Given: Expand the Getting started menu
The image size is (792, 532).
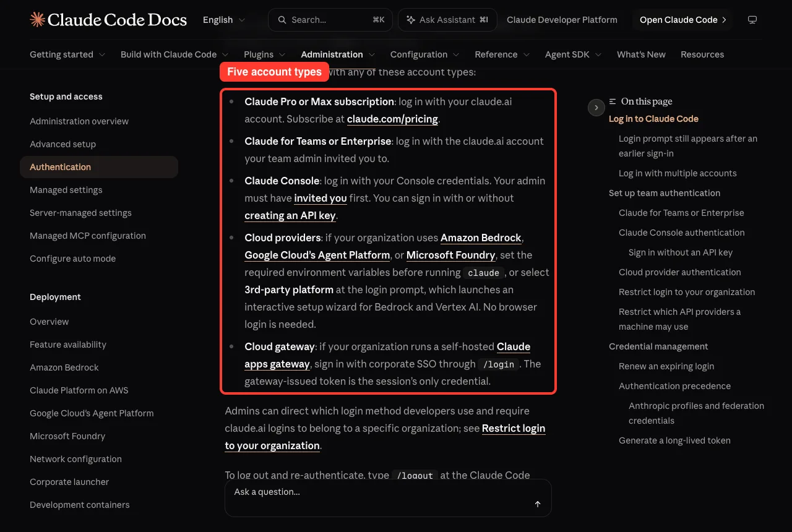Looking at the screenshot, I should coord(67,54).
